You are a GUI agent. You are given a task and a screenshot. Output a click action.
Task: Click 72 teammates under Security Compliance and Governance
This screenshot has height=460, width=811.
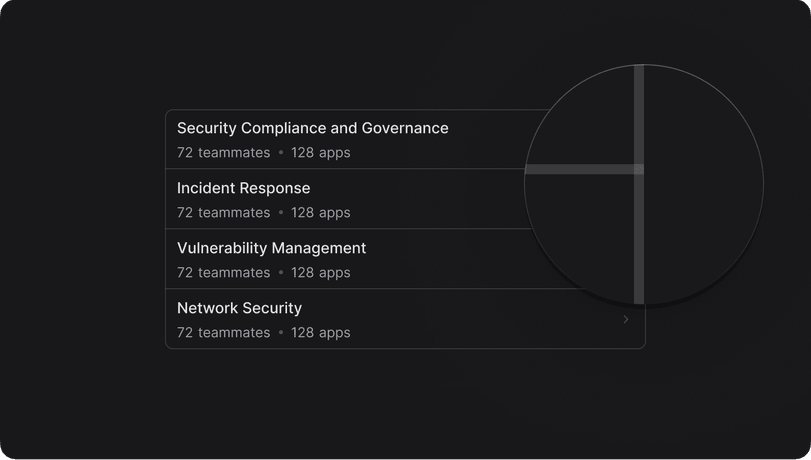click(223, 153)
